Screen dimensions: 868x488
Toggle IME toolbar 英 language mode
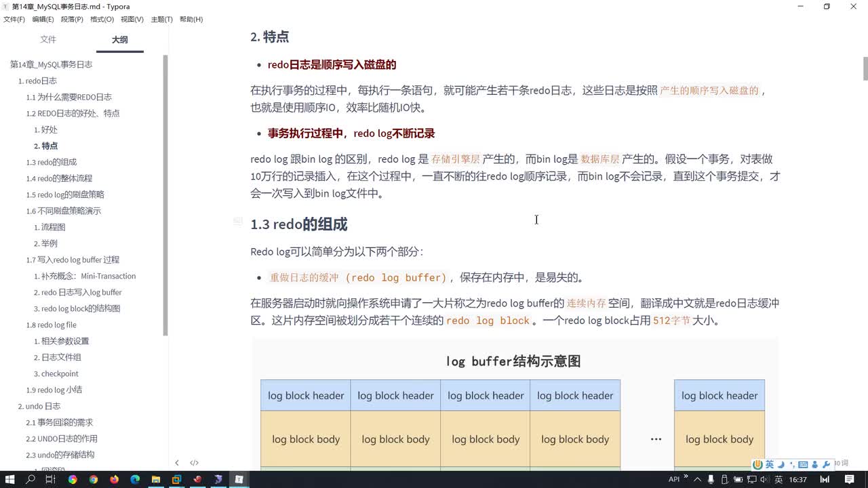tap(770, 465)
